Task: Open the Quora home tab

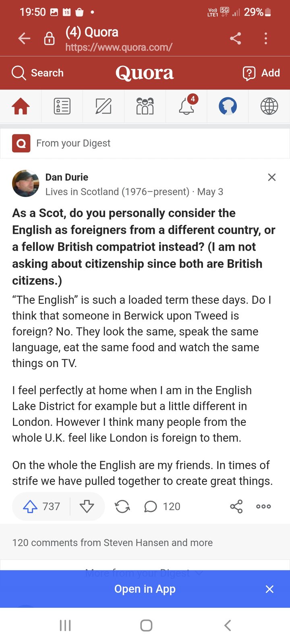Action: 21,106
